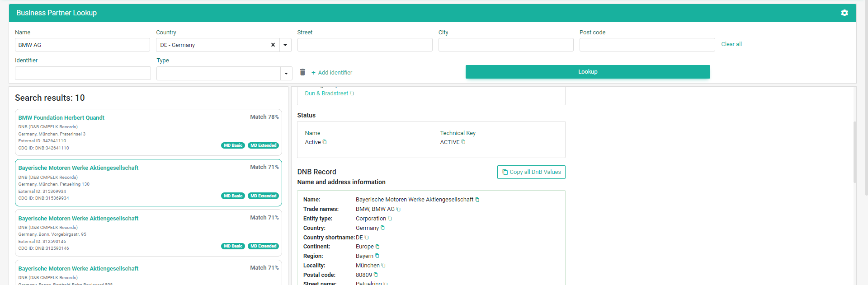
Task: Click the Clear all link
Action: [731, 44]
